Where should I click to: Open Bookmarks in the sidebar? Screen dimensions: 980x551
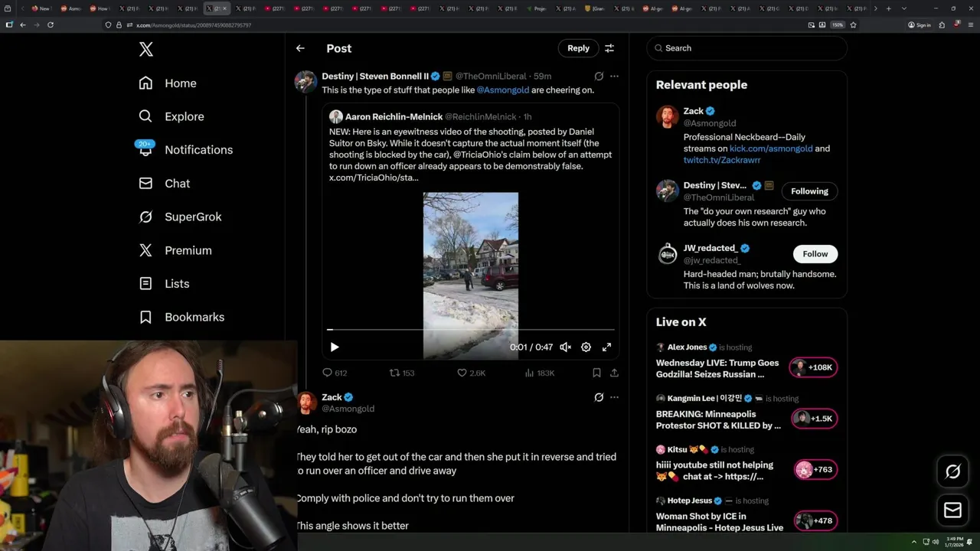click(181, 317)
